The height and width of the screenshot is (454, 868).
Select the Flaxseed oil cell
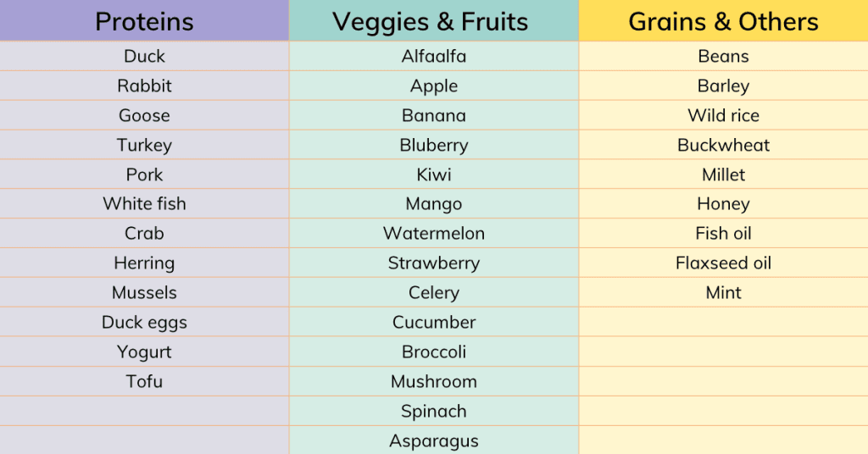[x=724, y=263]
